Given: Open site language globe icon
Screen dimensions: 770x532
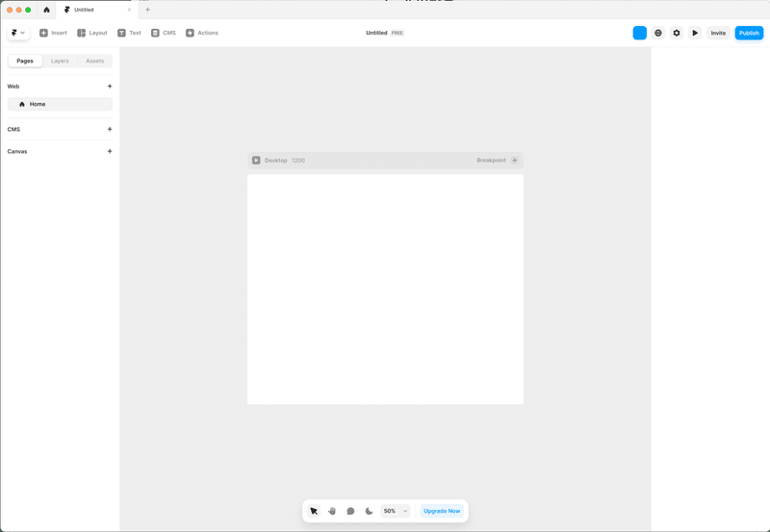Looking at the screenshot, I should coord(658,33).
